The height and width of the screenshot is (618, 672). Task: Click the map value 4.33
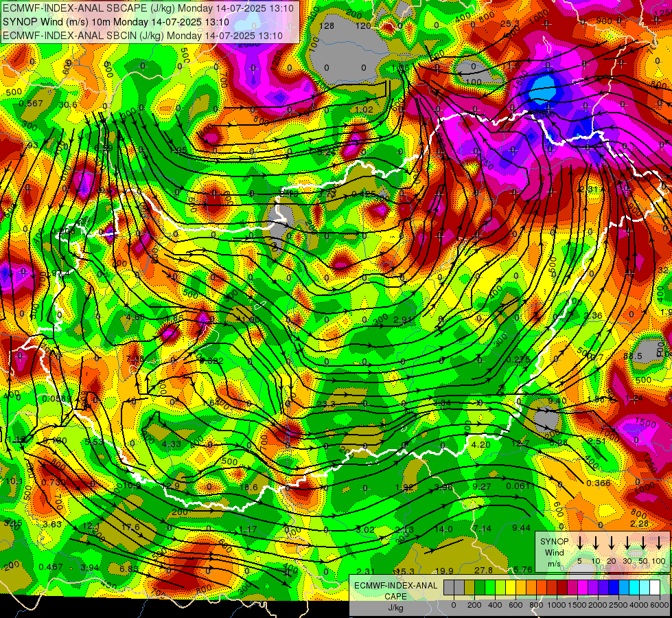pos(172,444)
